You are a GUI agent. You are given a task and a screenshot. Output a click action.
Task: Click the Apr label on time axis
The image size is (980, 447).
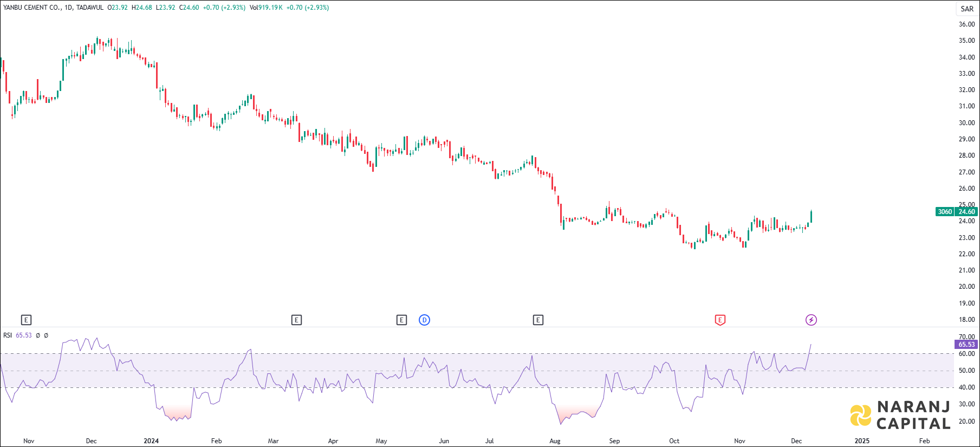(x=333, y=441)
